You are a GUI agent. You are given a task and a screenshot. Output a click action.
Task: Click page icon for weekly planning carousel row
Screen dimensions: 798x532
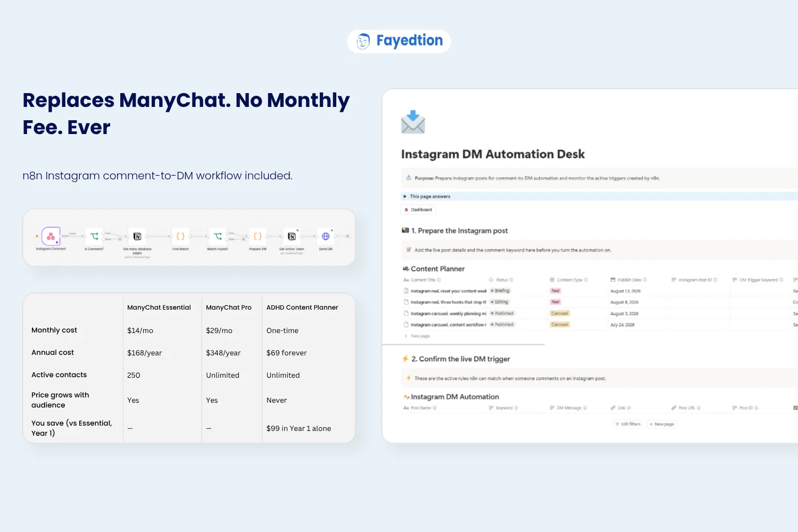pos(406,313)
